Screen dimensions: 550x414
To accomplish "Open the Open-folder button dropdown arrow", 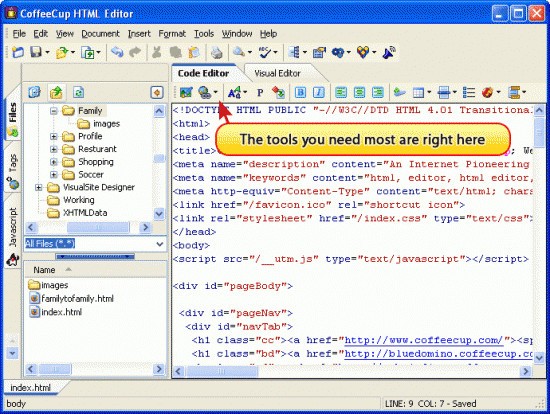I will click(73, 53).
